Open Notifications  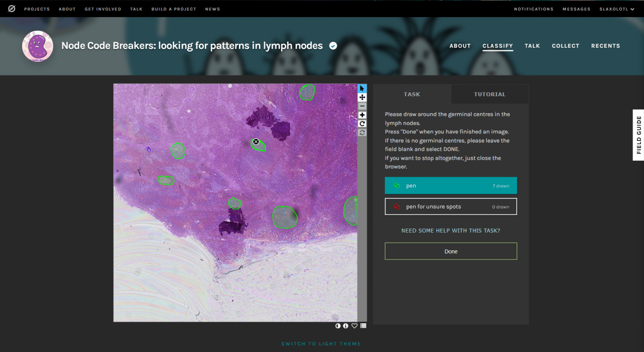pyautogui.click(x=533, y=9)
